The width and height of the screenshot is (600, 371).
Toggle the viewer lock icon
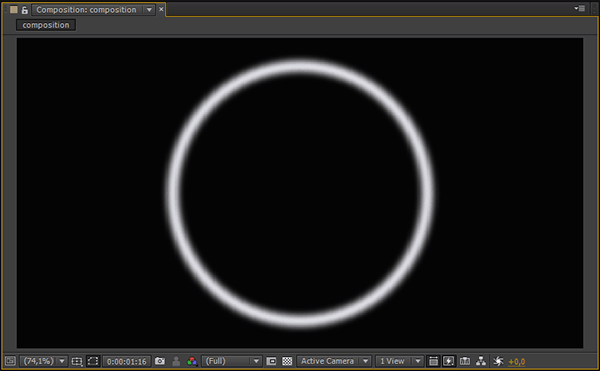tap(24, 10)
